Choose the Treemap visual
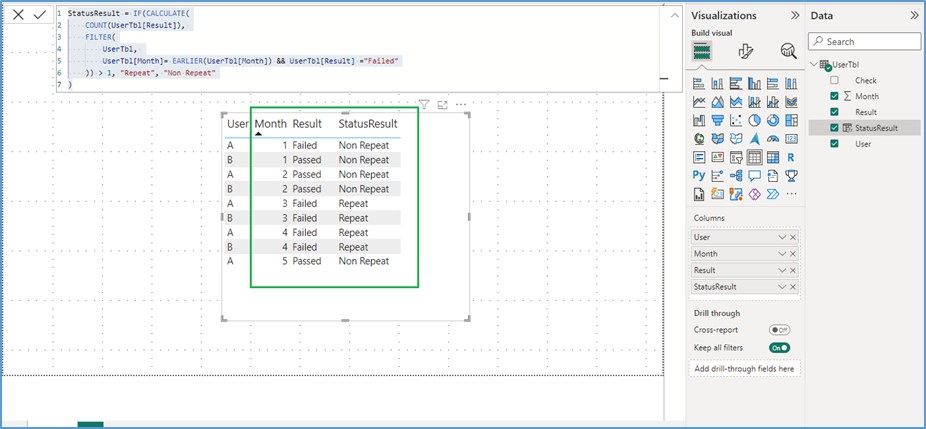926x429 pixels. [x=791, y=121]
